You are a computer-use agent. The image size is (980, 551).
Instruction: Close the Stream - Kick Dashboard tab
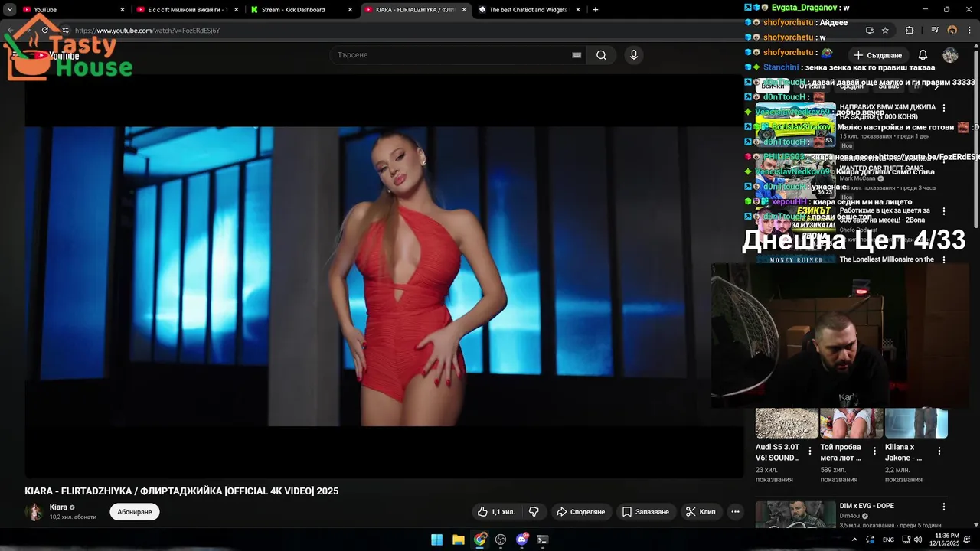click(x=351, y=10)
